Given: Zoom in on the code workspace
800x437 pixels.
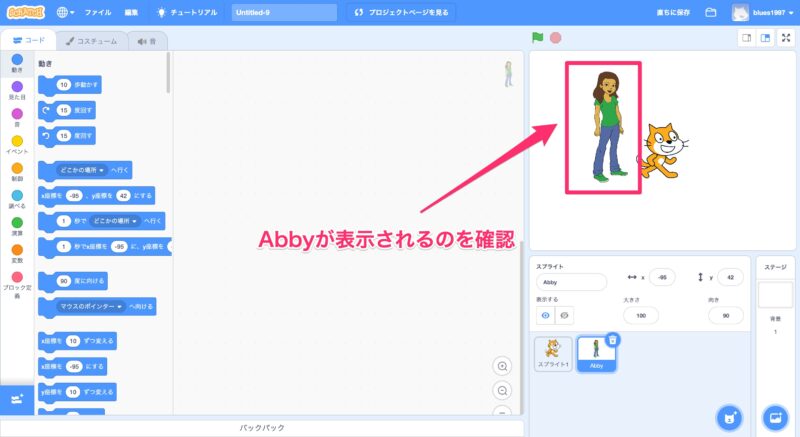Looking at the screenshot, I should pos(503,366).
